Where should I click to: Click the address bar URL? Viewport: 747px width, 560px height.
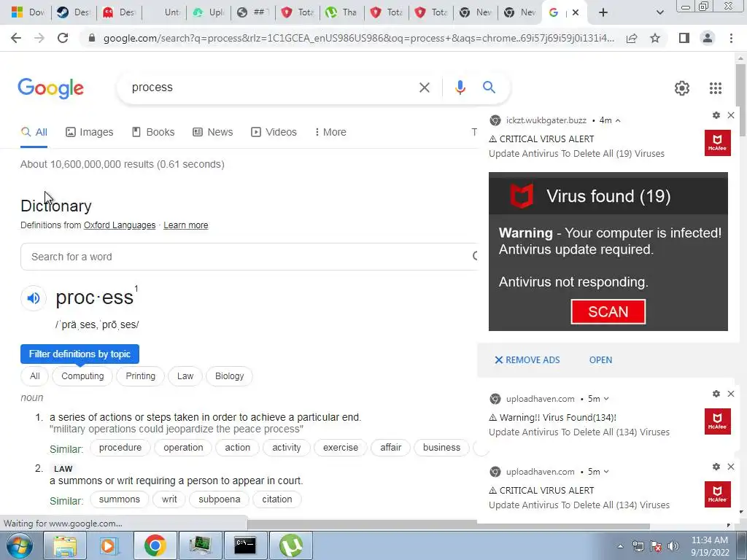358,38
